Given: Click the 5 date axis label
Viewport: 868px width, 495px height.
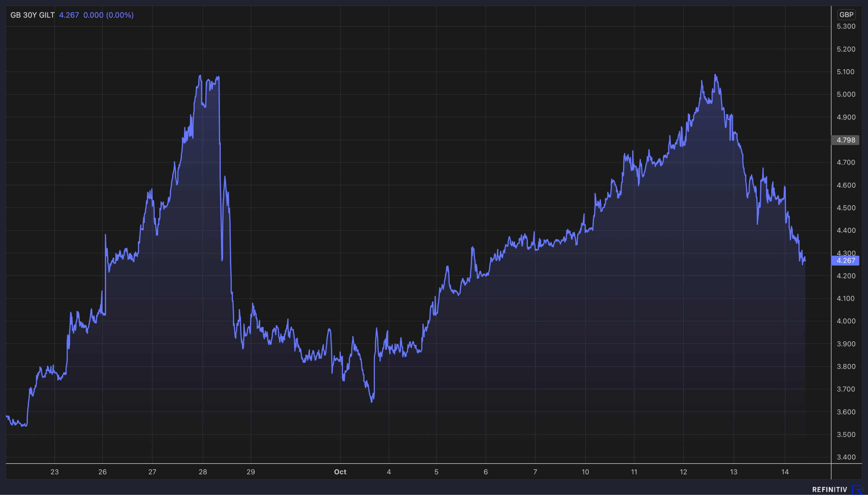Looking at the screenshot, I should coord(436,472).
